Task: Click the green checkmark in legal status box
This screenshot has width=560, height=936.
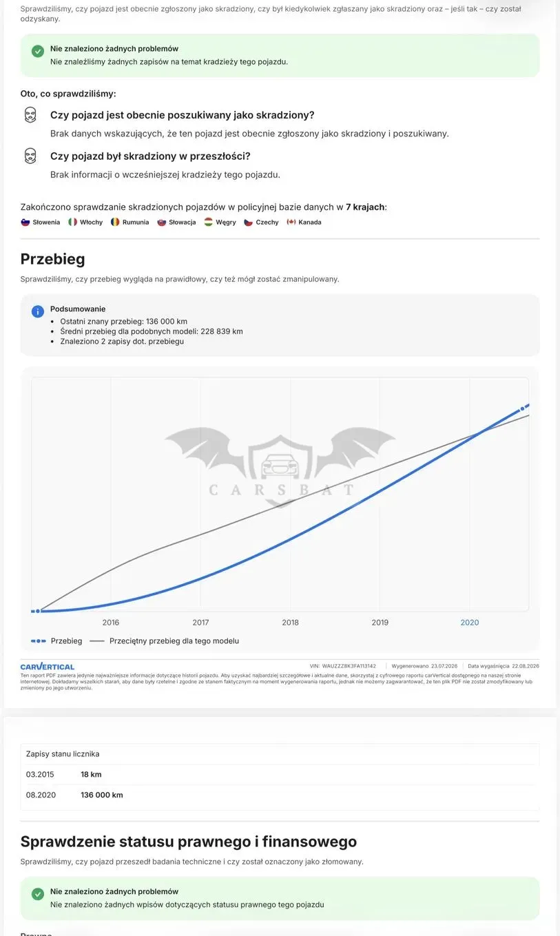Action: [x=38, y=894]
